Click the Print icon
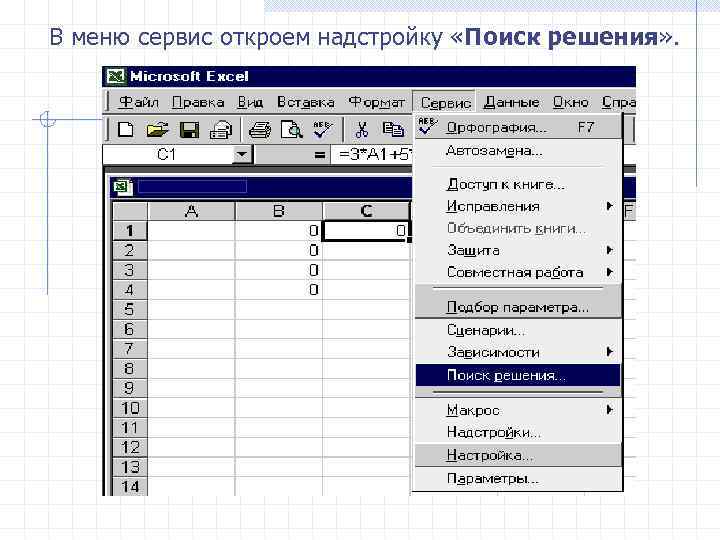This screenshot has width=720, height=540. pyautogui.click(x=260, y=130)
